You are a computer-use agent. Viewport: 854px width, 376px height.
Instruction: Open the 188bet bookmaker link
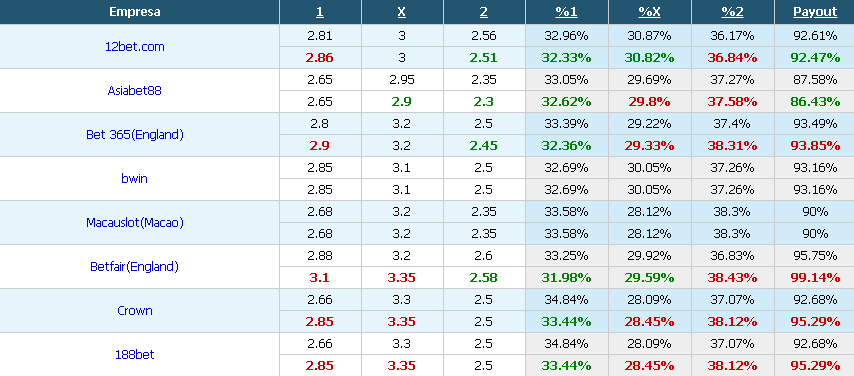click(135, 354)
